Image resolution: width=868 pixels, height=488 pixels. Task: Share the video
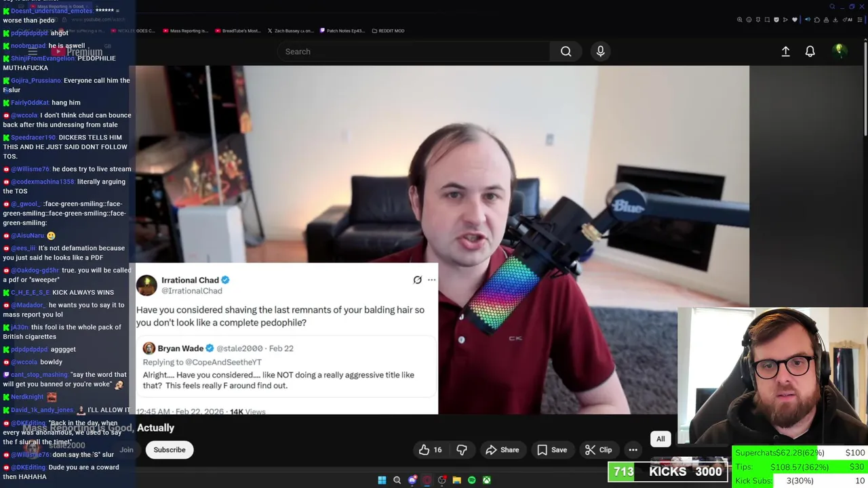(x=502, y=450)
